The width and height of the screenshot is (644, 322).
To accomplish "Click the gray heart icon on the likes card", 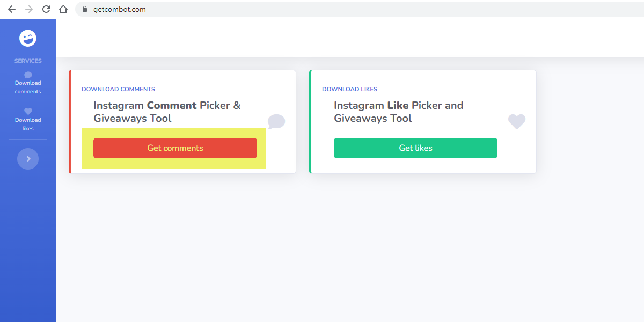I will tap(517, 122).
